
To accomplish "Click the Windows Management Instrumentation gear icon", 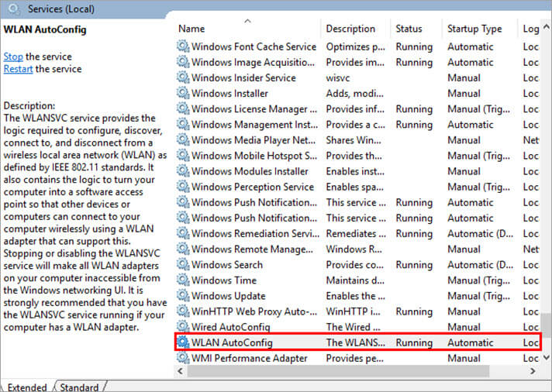I will (x=183, y=124).
